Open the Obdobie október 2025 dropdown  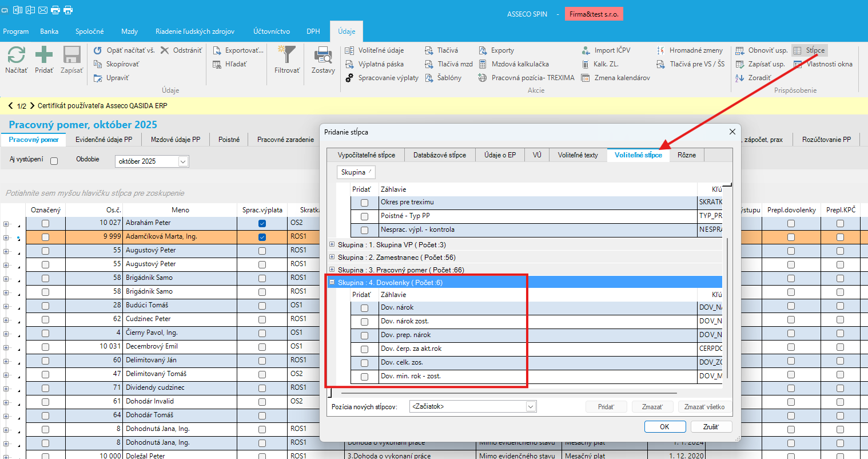tap(183, 161)
